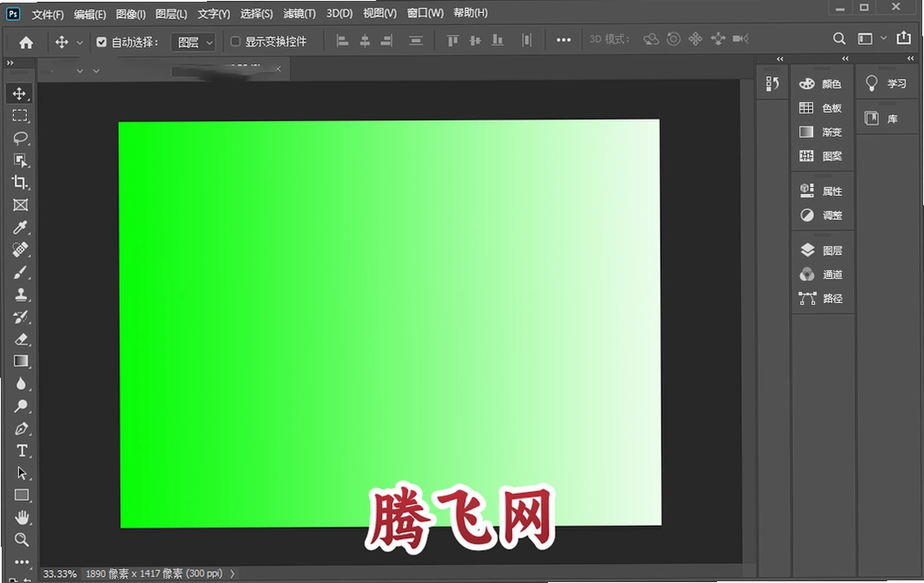Open the History panel icon
The width and height of the screenshot is (924, 583).
click(772, 84)
